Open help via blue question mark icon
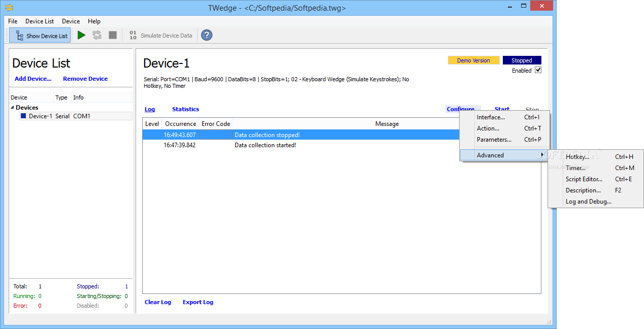 click(207, 35)
